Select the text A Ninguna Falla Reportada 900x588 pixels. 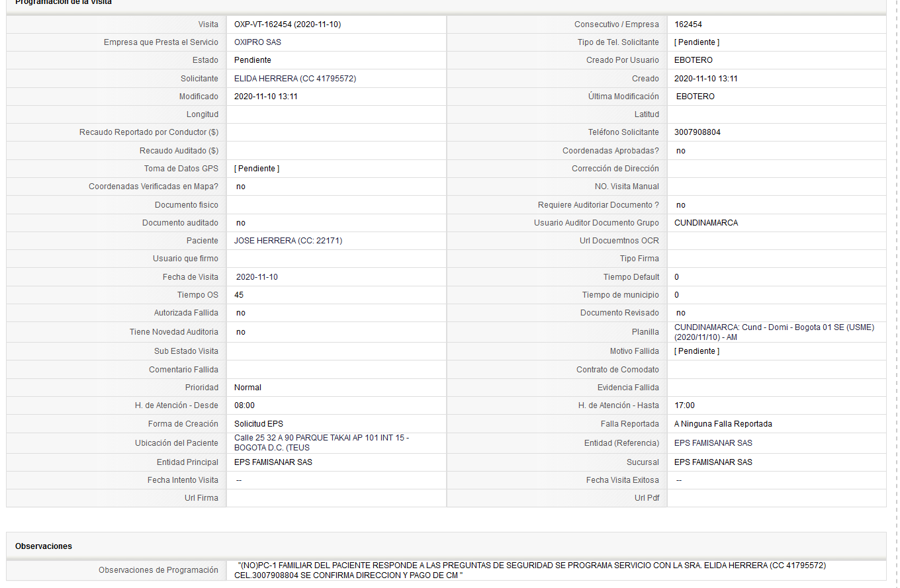723,424
